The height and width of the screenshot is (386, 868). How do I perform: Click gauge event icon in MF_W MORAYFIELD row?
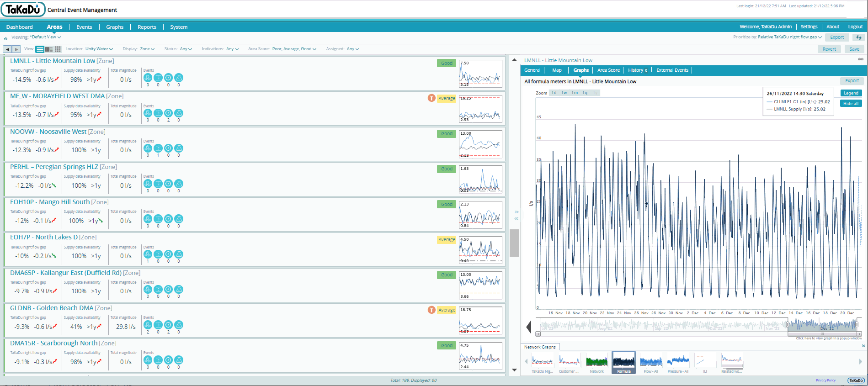pyautogui.click(x=168, y=113)
